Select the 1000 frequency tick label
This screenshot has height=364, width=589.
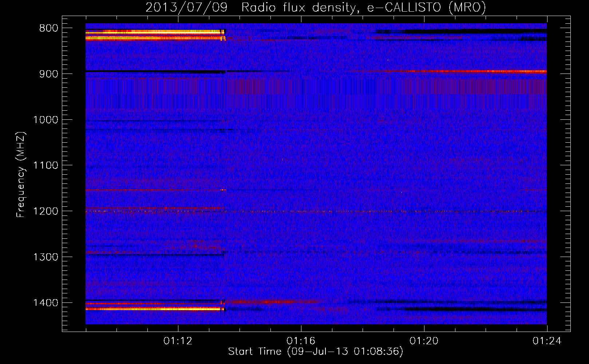(x=46, y=120)
